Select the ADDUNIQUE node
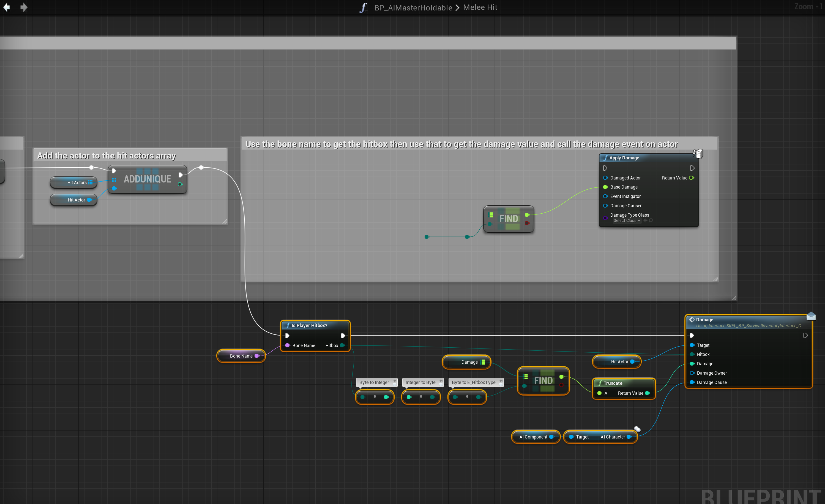Image resolution: width=825 pixels, height=504 pixels. click(x=147, y=179)
